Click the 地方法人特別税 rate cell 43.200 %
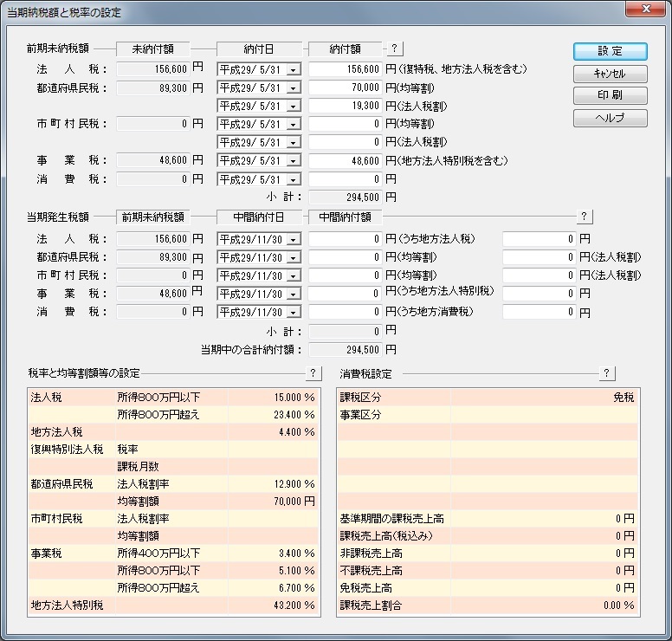 [x=273, y=605]
